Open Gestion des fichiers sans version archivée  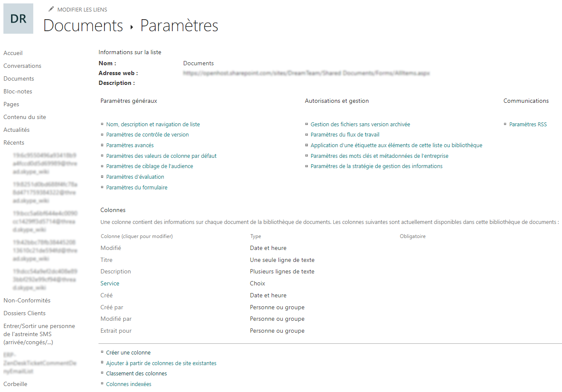(360, 124)
